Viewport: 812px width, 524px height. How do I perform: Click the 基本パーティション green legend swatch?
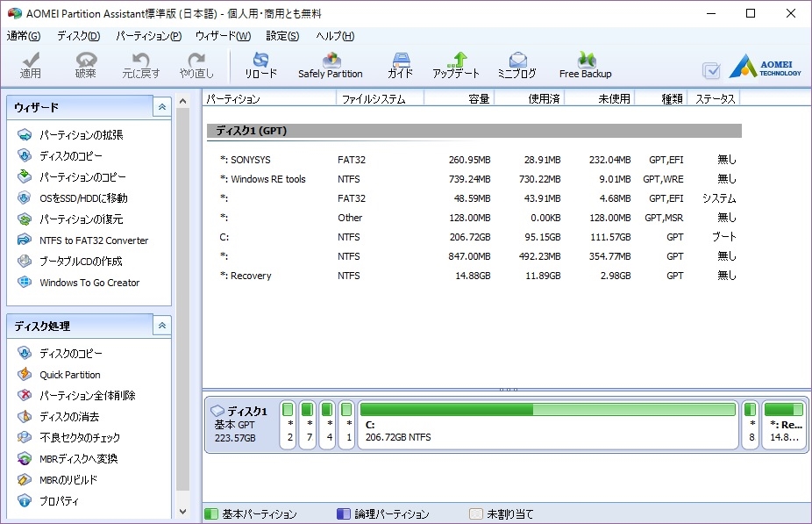(211, 513)
